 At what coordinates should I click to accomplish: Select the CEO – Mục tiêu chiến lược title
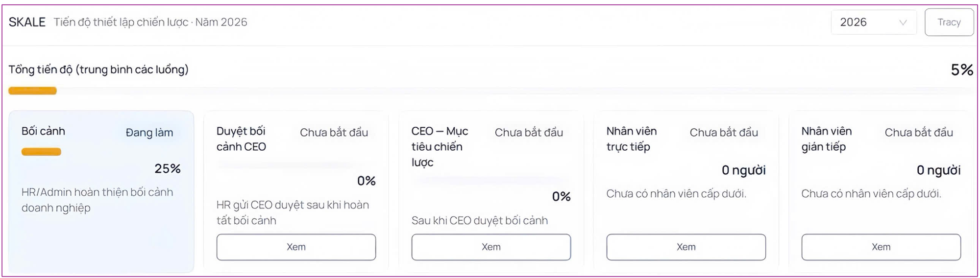440,147
